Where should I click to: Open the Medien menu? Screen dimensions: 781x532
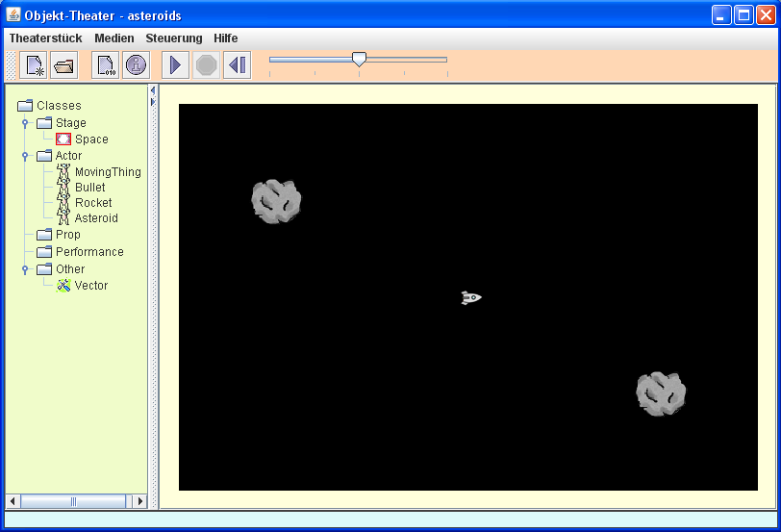113,38
